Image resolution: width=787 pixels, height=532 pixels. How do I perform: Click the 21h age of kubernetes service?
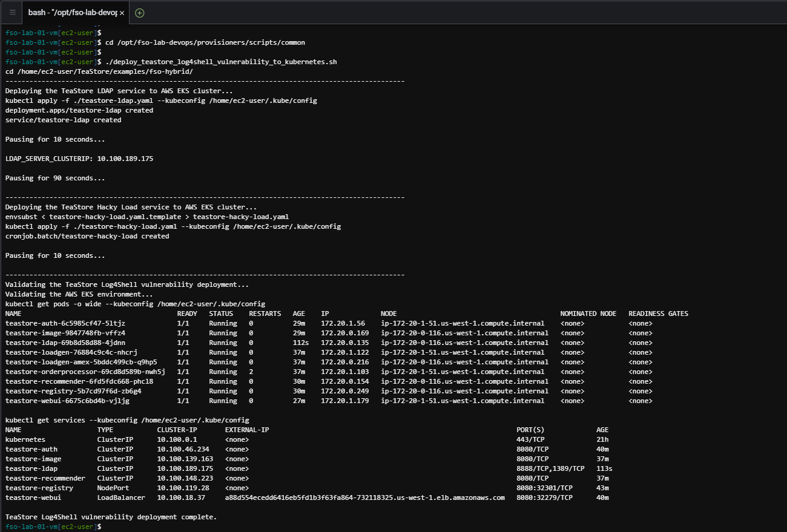point(602,439)
